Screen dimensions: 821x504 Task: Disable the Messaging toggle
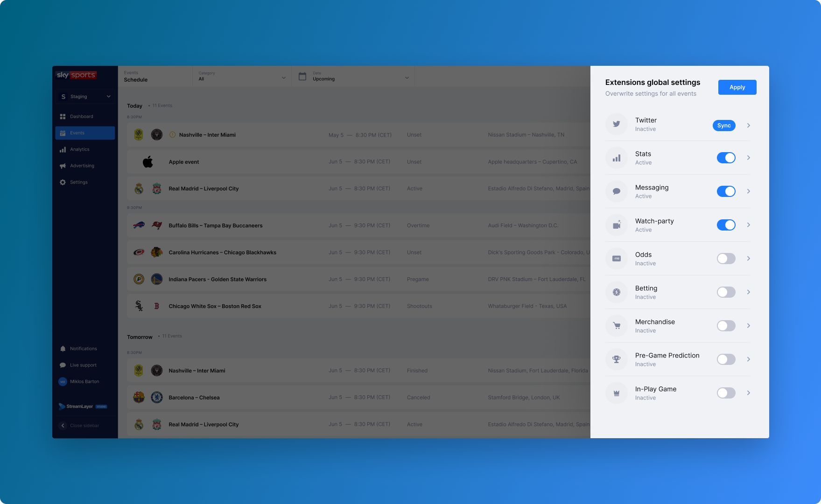[x=726, y=191]
